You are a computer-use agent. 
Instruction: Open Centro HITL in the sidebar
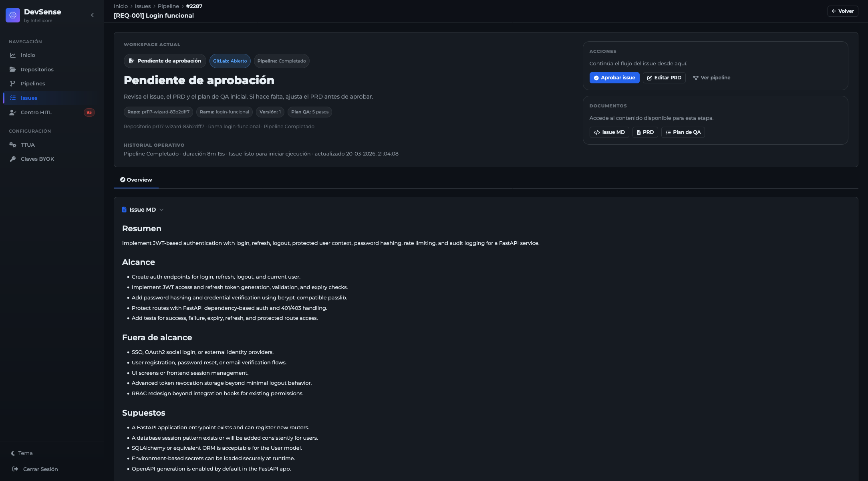(x=36, y=113)
